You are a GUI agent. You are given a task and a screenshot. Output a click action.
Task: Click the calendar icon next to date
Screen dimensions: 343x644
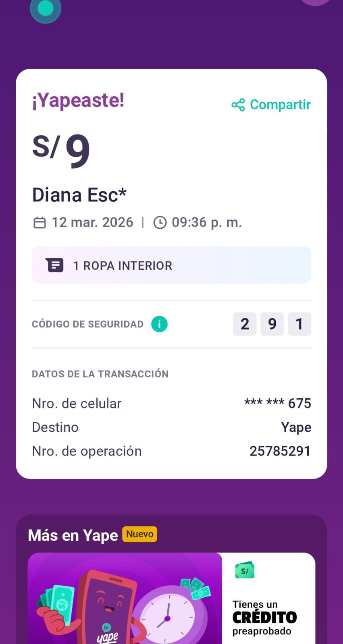(x=39, y=222)
